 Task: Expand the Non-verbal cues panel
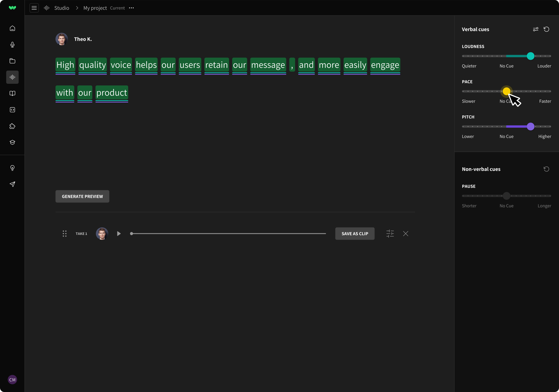pyautogui.click(x=481, y=169)
